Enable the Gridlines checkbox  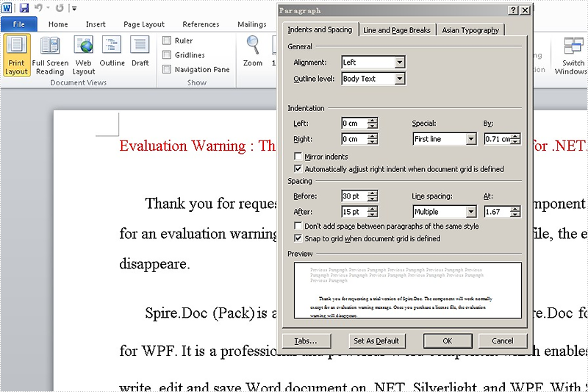point(167,54)
